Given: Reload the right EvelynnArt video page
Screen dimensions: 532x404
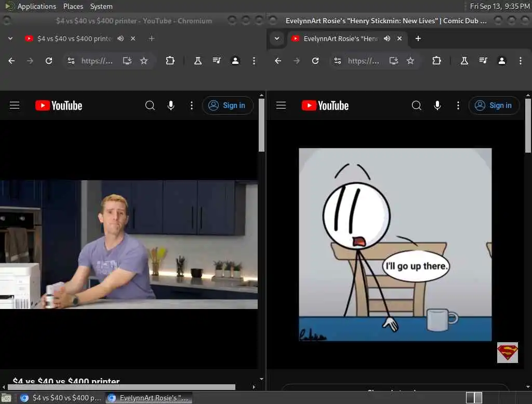Looking at the screenshot, I should point(315,61).
